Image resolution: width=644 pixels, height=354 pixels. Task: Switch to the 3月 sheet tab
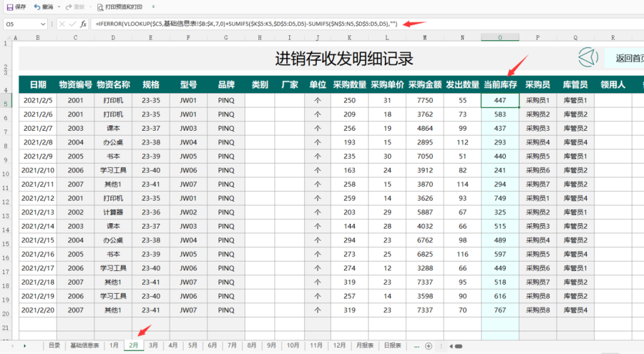pyautogui.click(x=153, y=345)
